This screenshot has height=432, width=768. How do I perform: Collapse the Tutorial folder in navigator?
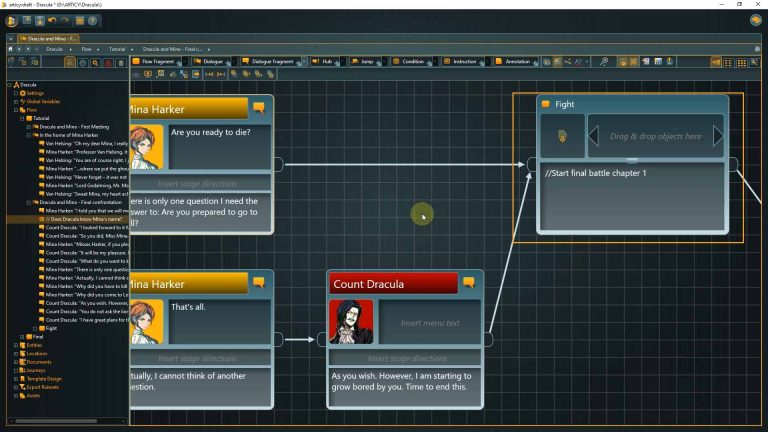(x=22, y=118)
